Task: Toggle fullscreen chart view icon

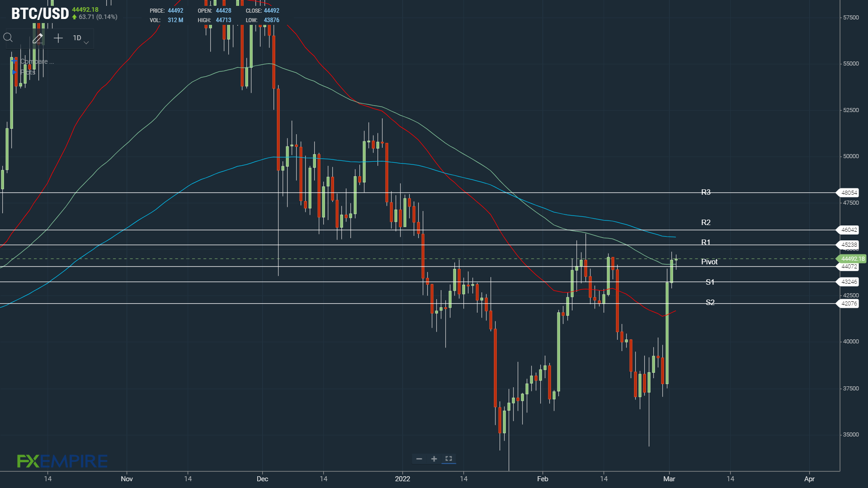Action: tap(448, 459)
